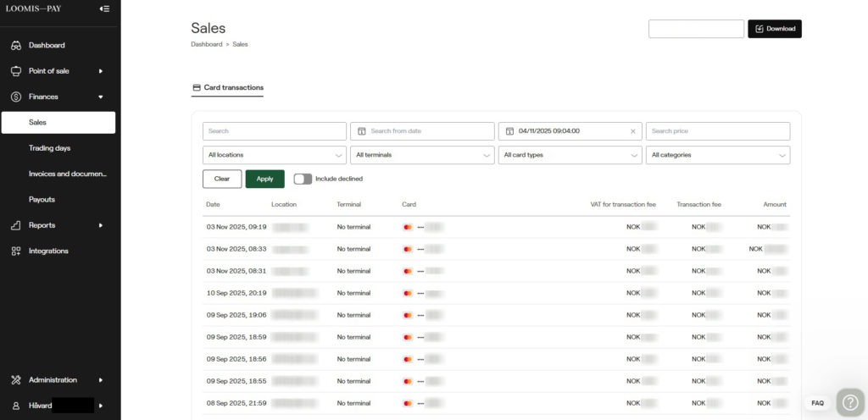Image resolution: width=868 pixels, height=420 pixels.
Task: Click the Dashboard icon in the sidebar
Action: click(16, 45)
